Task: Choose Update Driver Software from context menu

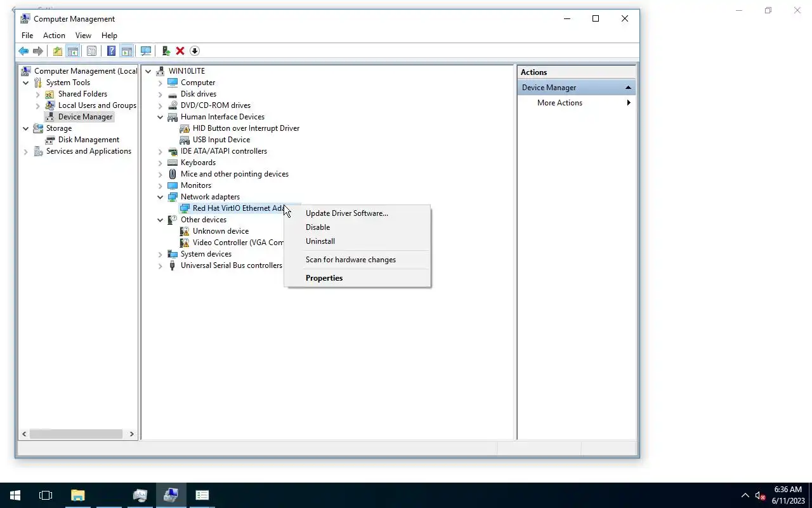Action: (x=357, y=213)
